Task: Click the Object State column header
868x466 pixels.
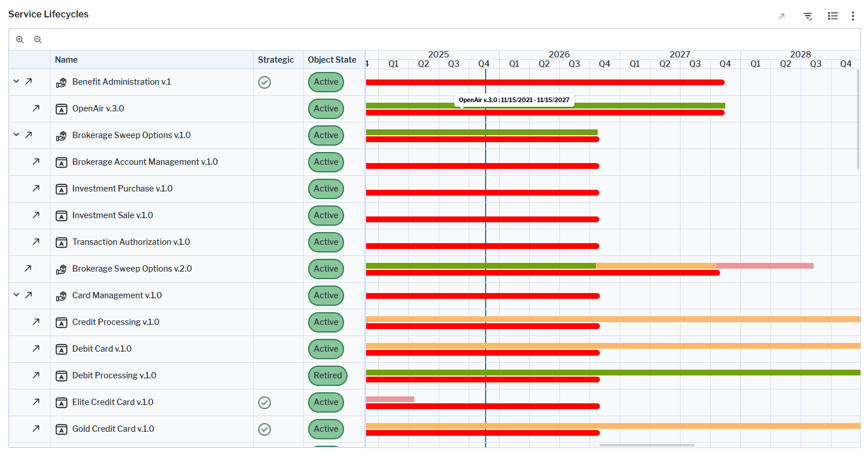Action: pyautogui.click(x=332, y=60)
